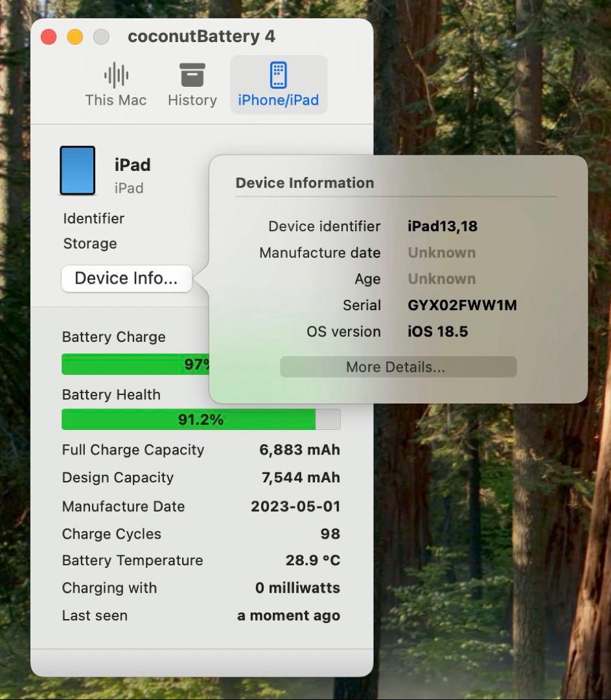Click the blue iPhone/iPad device icon

tap(278, 74)
